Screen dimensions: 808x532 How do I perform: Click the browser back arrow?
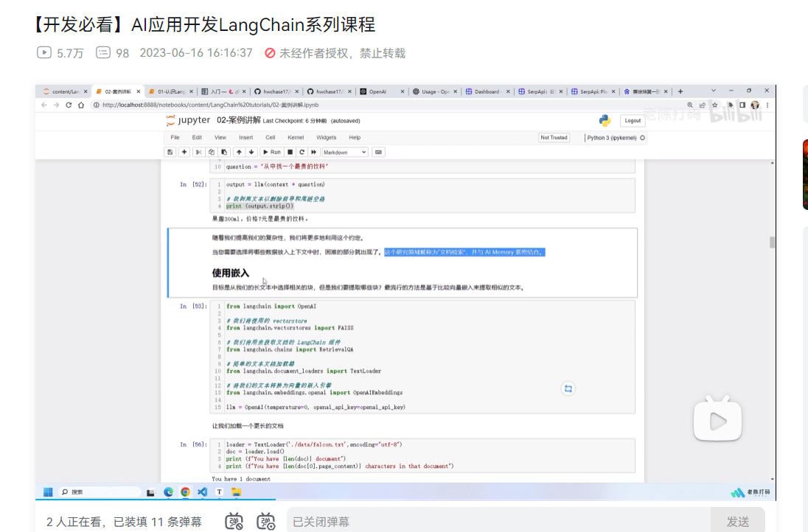pyautogui.click(x=43, y=105)
